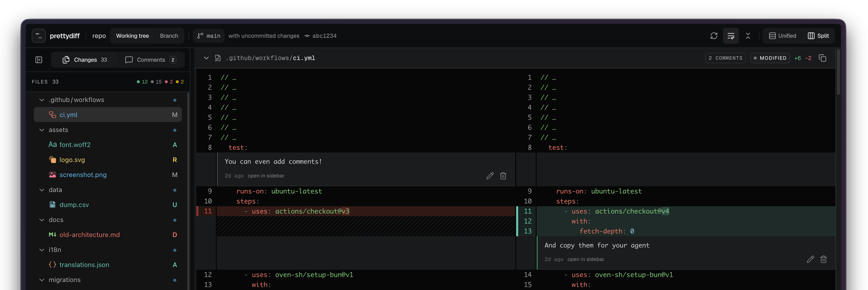Switch to Split diff view
Image resolution: width=868 pixels, height=290 pixels.
818,36
